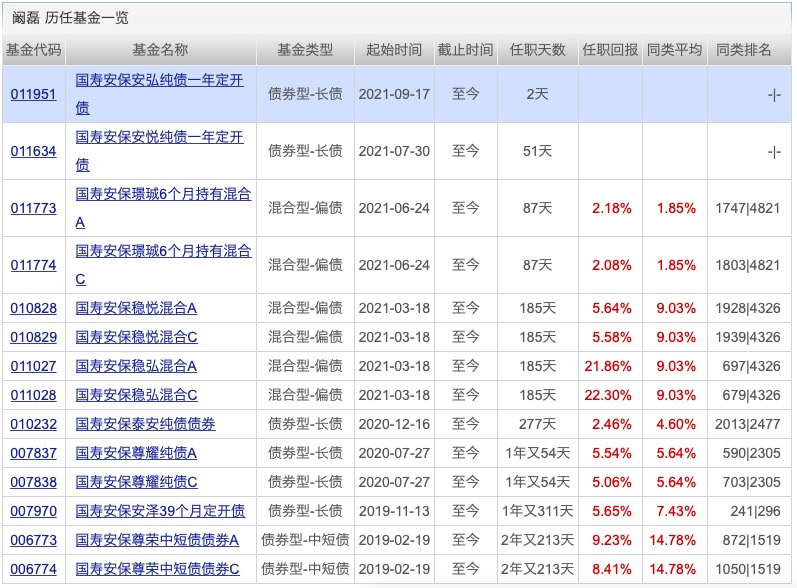Open 国寿安保泰安纯债债券 fund link
Image resolution: width=797 pixels, height=588 pixels.
[145, 424]
